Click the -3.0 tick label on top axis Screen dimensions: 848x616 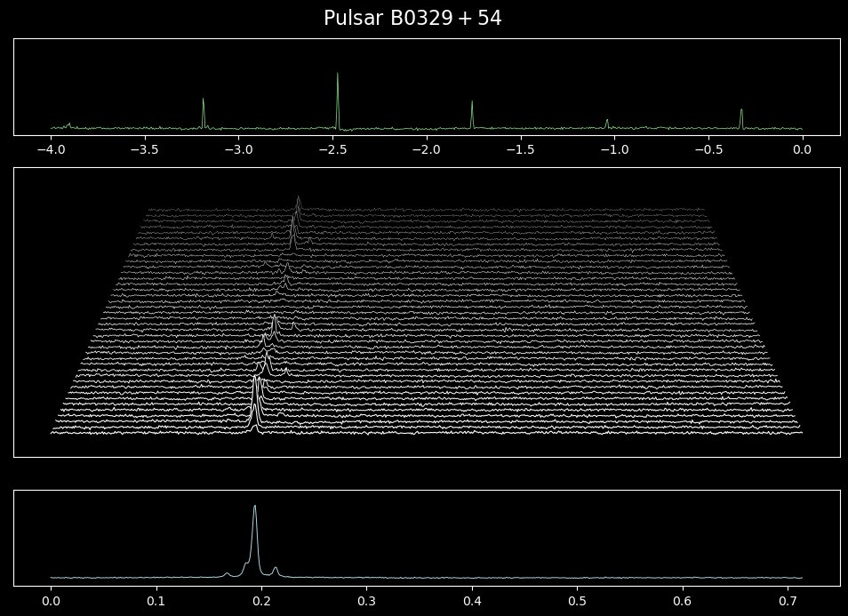tap(238, 150)
